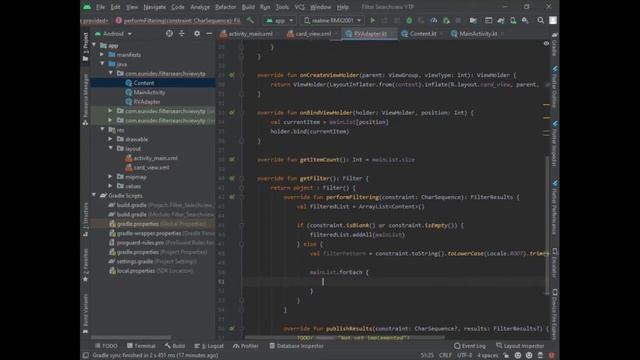Run the app with the green play icon

(372, 20)
